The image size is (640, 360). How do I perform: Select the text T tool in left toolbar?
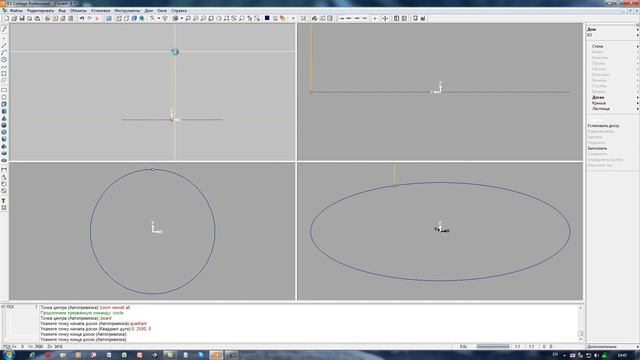pos(4,201)
